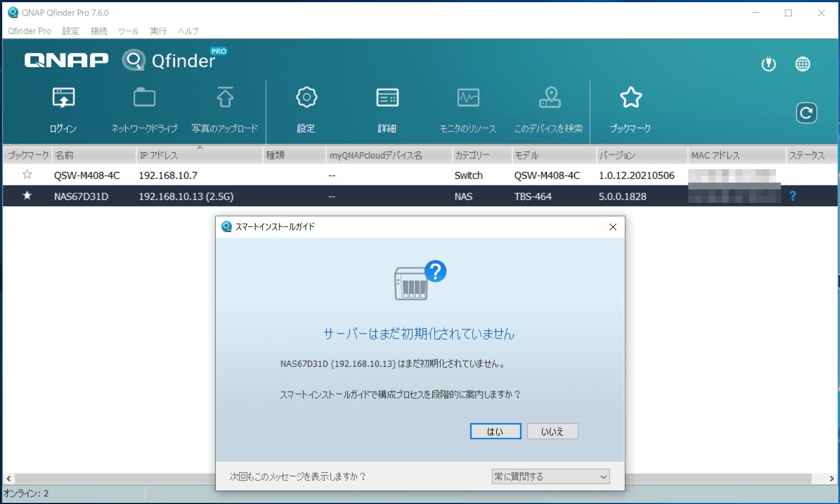Image resolution: width=840 pixels, height=504 pixels.
Task: Open the ツール menu
Action: [128, 31]
